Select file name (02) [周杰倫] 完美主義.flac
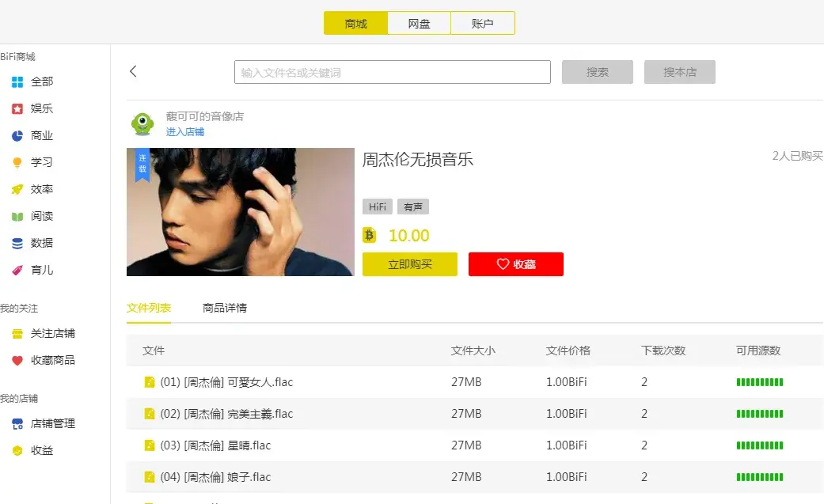This screenshot has width=824, height=504. [226, 414]
